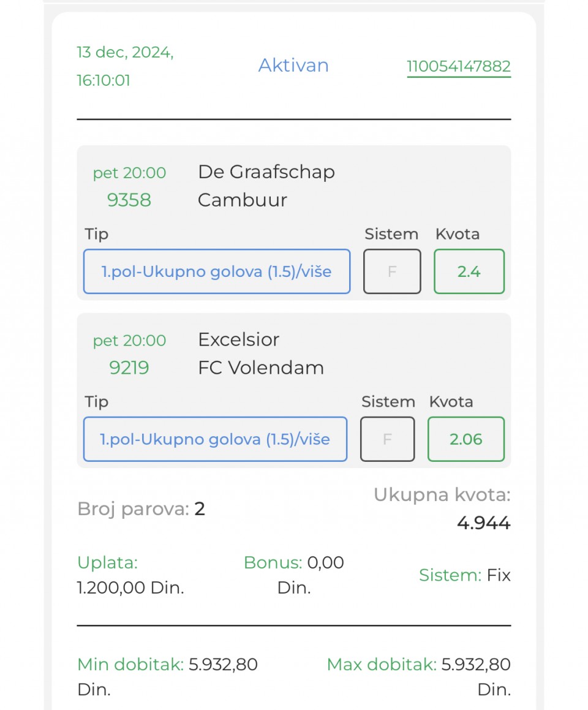
Task: Select the De Graafschap team name
Action: 266,172
